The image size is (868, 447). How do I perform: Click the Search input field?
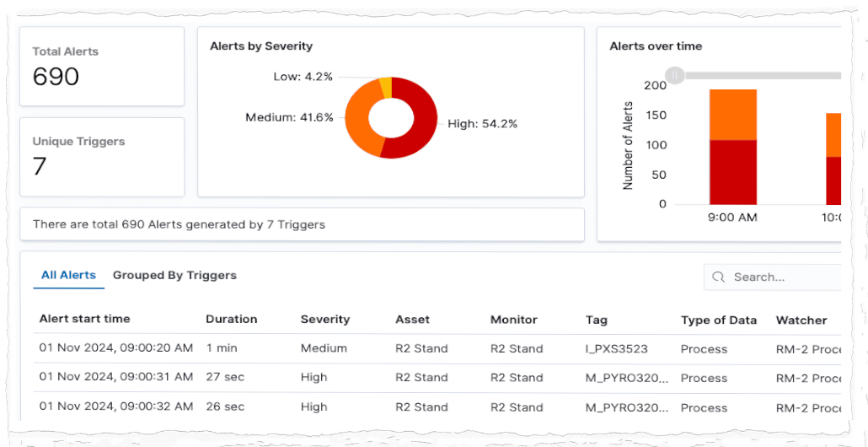(x=772, y=277)
